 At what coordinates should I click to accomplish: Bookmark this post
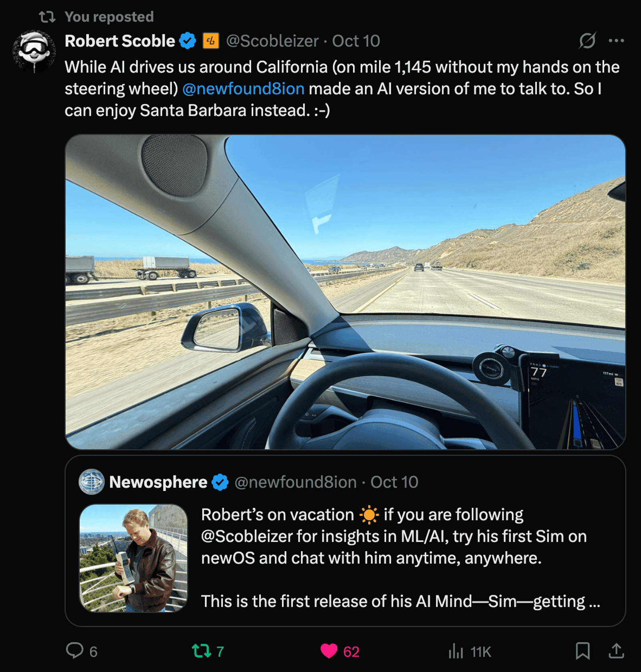click(x=585, y=649)
